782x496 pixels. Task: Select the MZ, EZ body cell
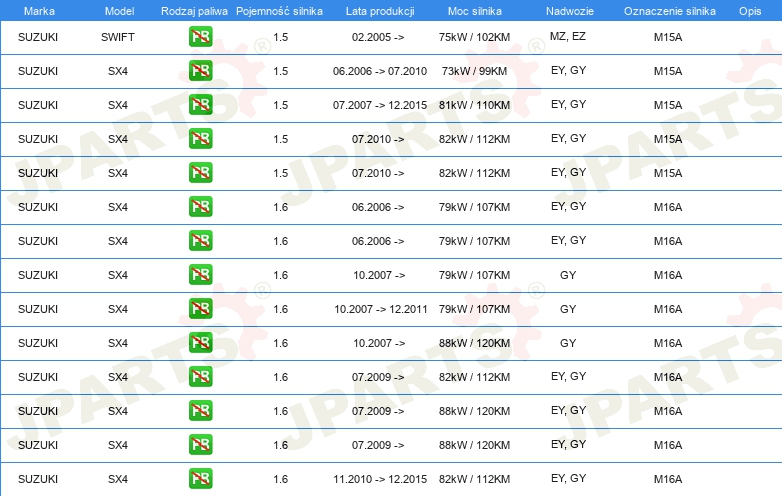click(x=568, y=36)
